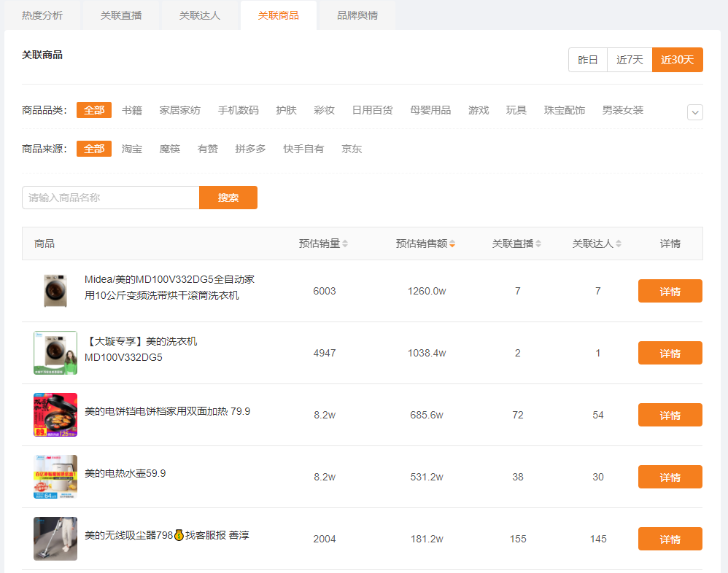Filter source by 拼多多

tap(250, 149)
